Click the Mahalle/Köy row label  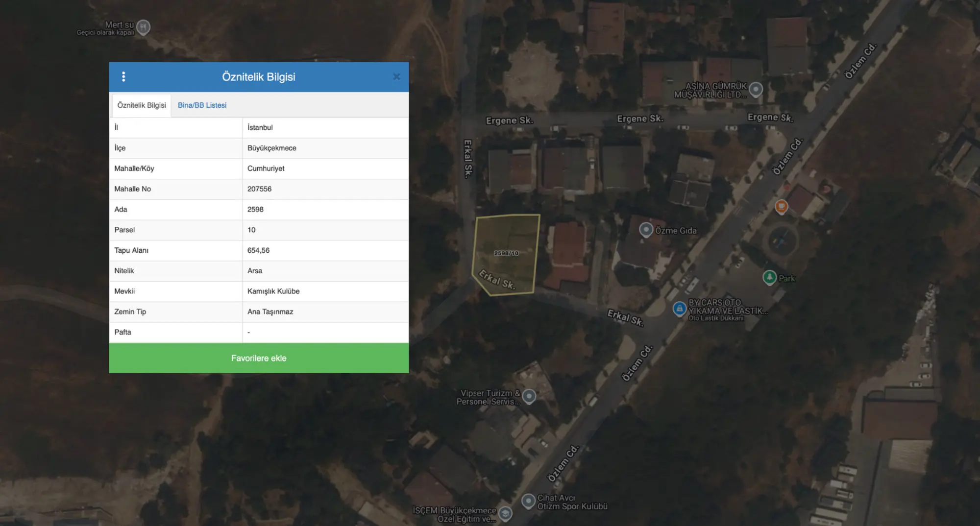pyautogui.click(x=134, y=168)
